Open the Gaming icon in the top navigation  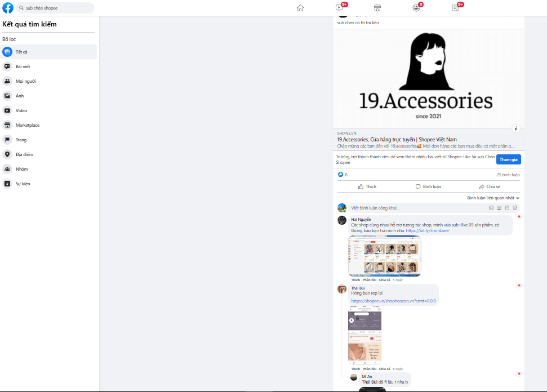pos(455,8)
